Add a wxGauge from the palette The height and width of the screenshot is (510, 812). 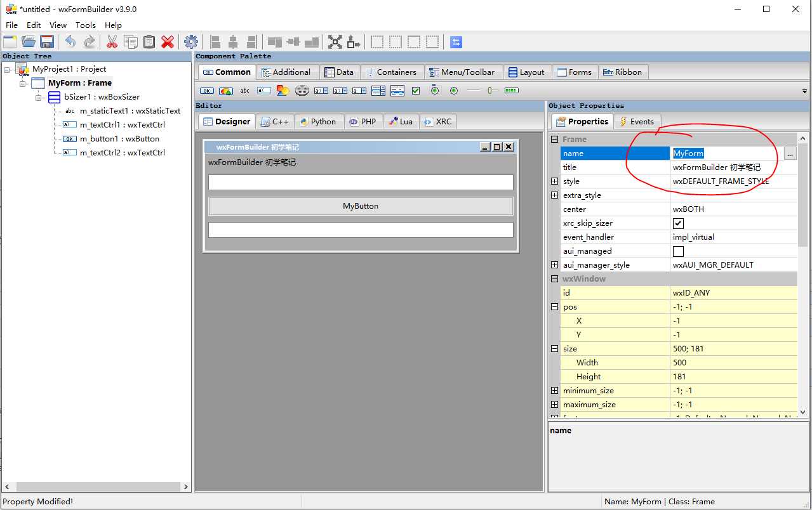511,91
